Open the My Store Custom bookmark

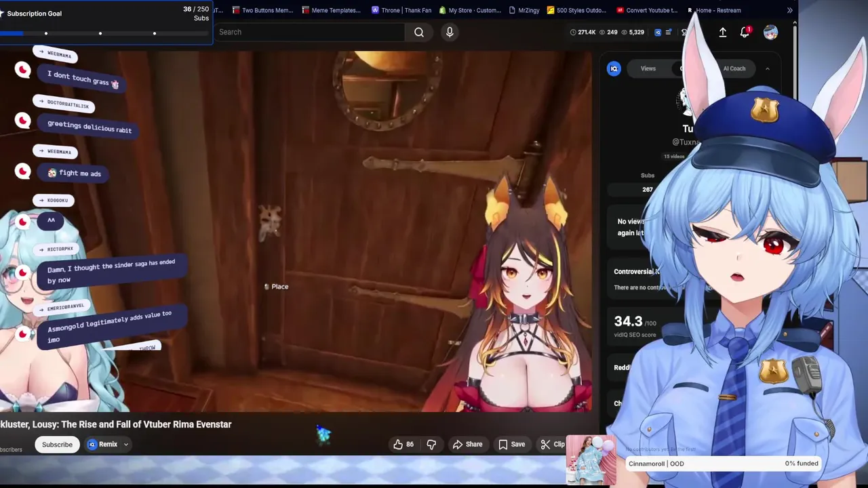(470, 10)
